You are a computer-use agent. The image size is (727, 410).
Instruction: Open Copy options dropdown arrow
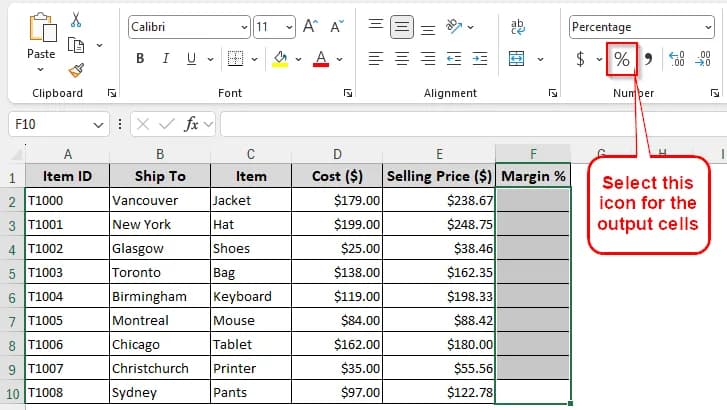point(99,45)
